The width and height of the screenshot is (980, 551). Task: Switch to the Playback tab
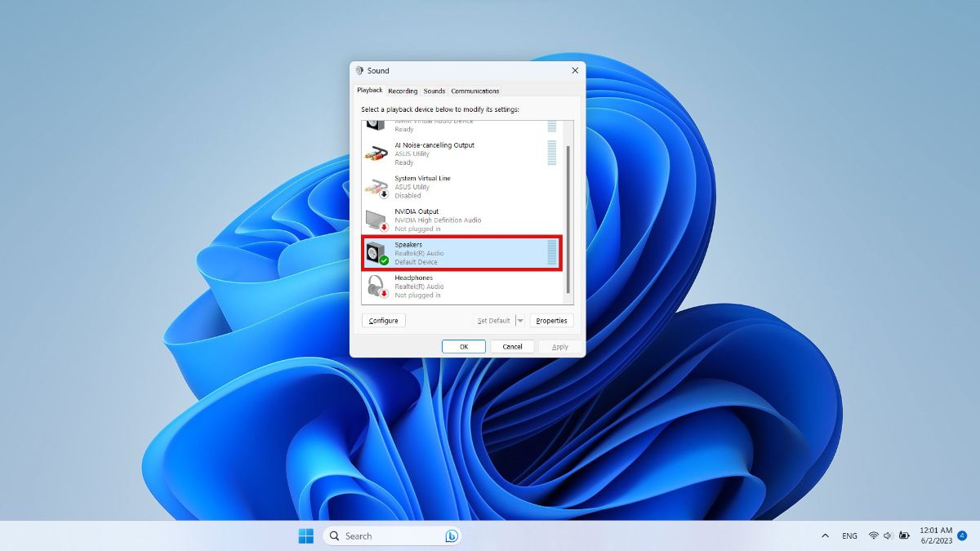pyautogui.click(x=369, y=91)
